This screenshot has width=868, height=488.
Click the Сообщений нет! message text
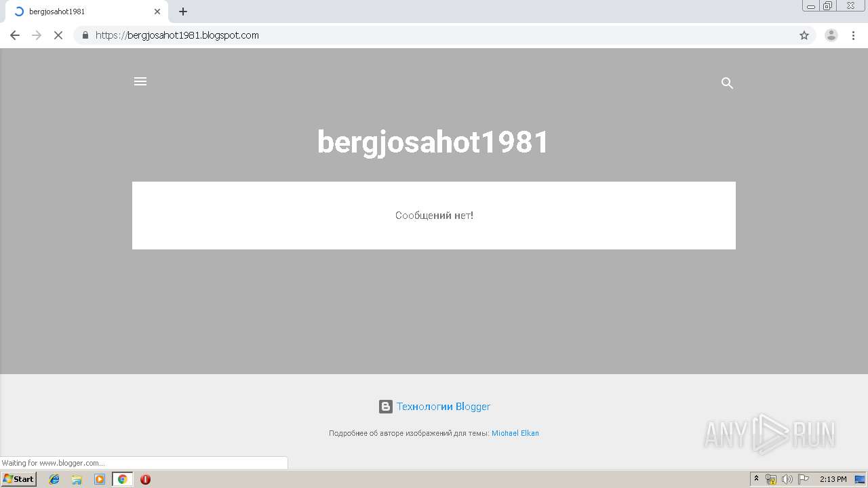pos(434,216)
